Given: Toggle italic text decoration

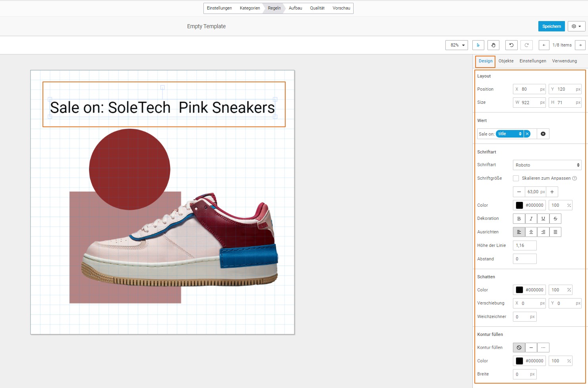Looking at the screenshot, I should click(531, 219).
